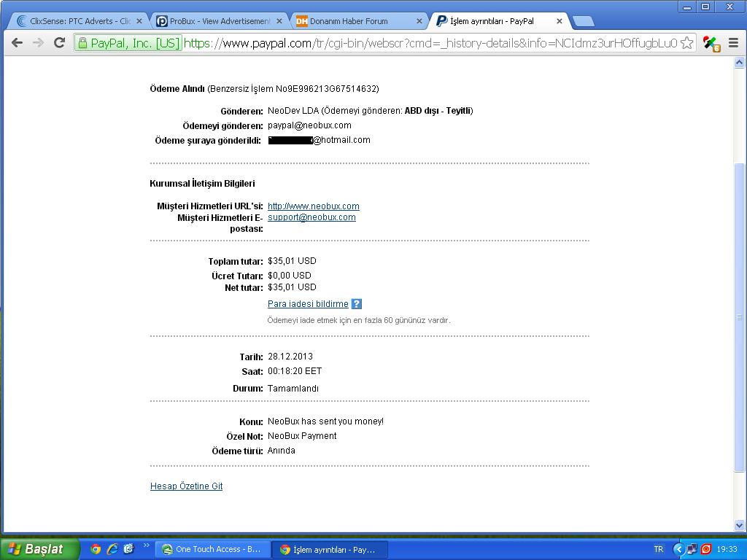Launch Chrome from the quick launch bar
The width and height of the screenshot is (747, 560).
point(96,549)
